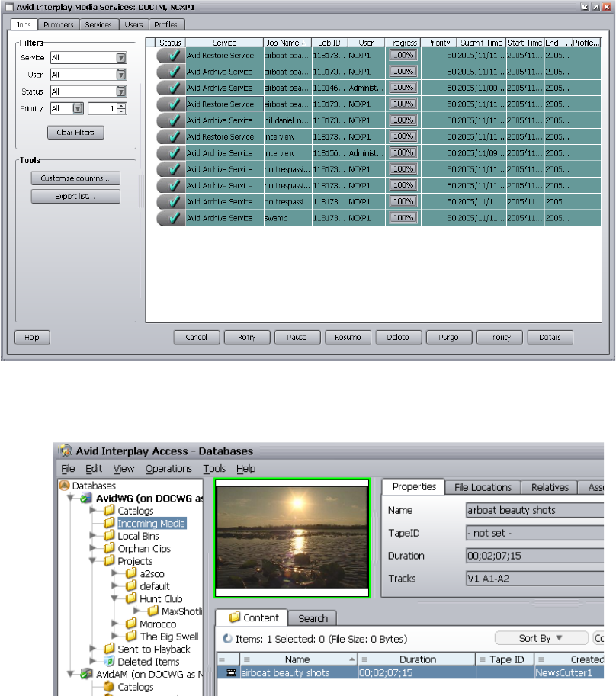Sort jobs by the Job Name column header
This screenshot has width=616, height=696.
[287, 43]
